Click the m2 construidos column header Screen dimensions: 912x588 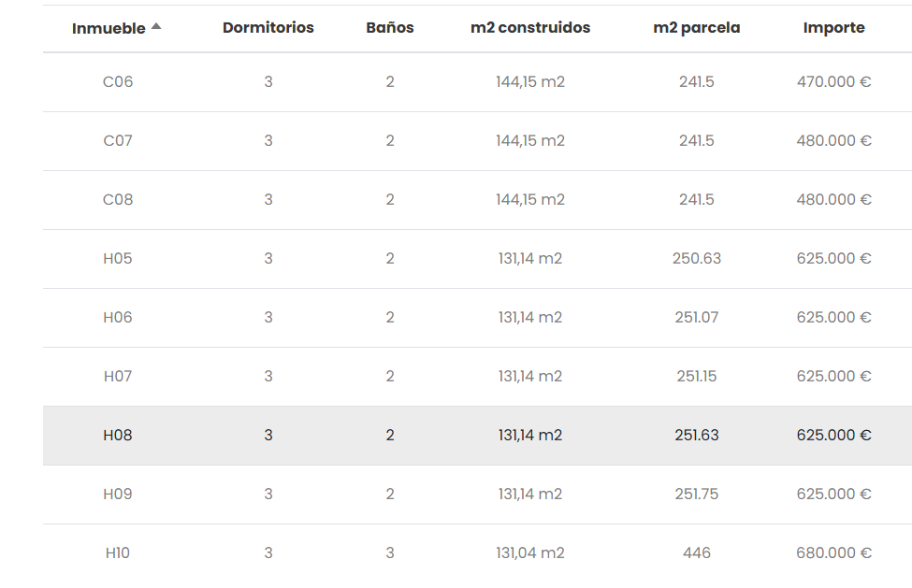coord(530,28)
